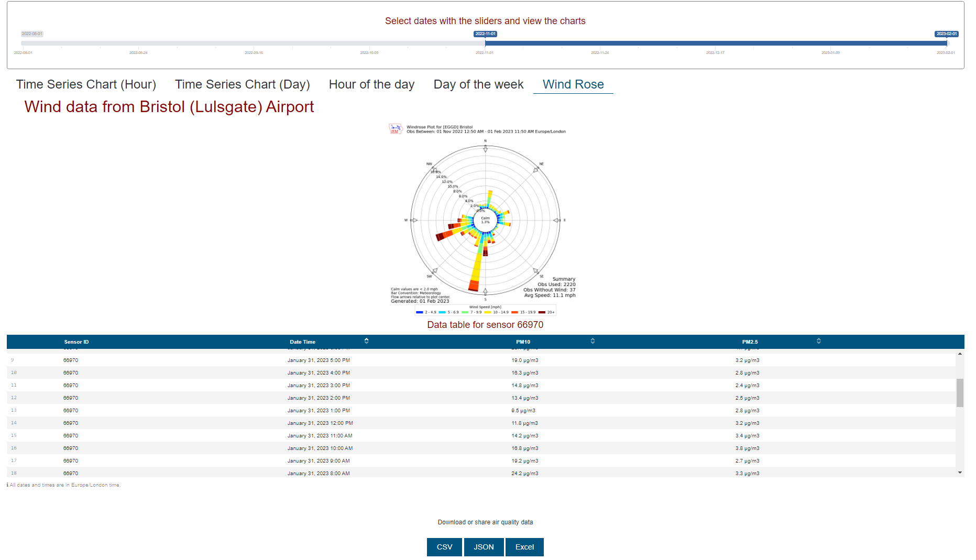Screen dimensions: 976x560
Task: Click the table scrollbar thumb
Action: pyautogui.click(x=960, y=393)
